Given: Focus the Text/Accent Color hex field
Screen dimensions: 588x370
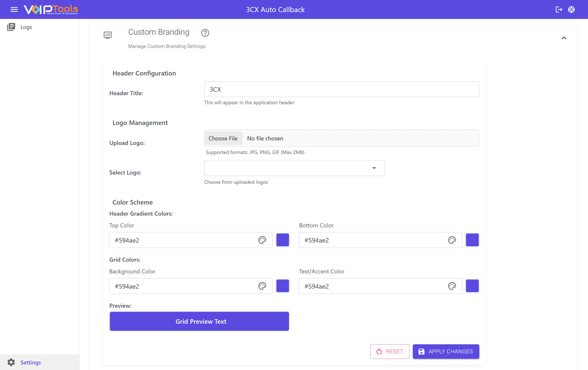Looking at the screenshot, I should [x=380, y=286].
